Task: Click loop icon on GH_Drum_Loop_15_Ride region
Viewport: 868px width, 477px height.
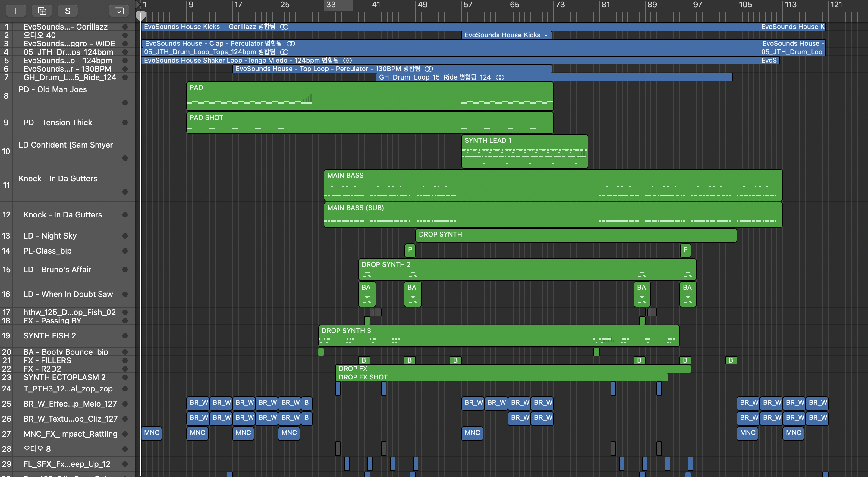Action: [500, 77]
